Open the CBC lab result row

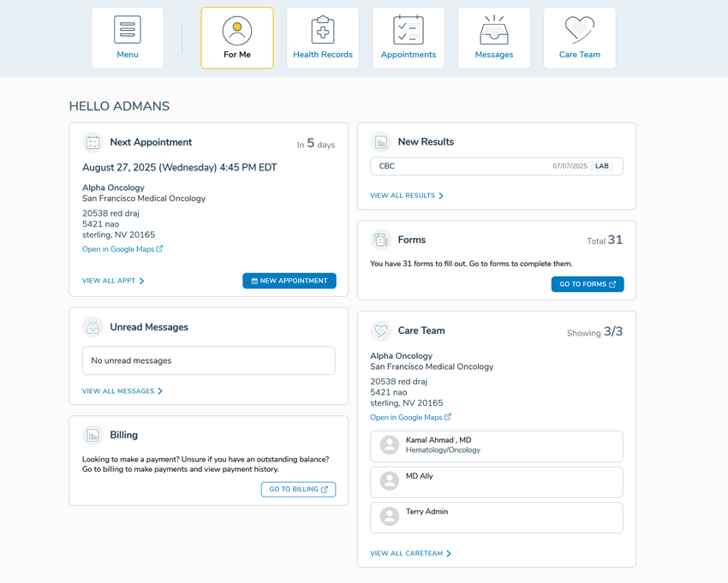[496, 166]
